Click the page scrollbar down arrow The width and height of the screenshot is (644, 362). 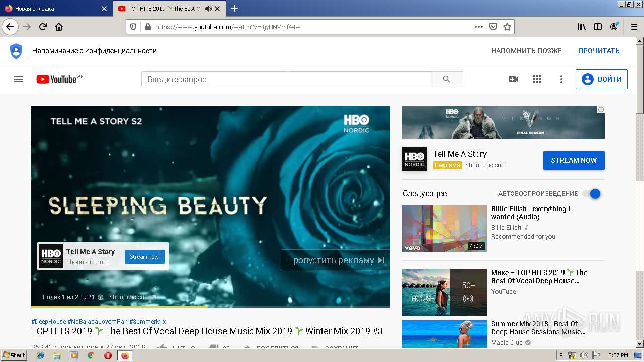click(640, 344)
